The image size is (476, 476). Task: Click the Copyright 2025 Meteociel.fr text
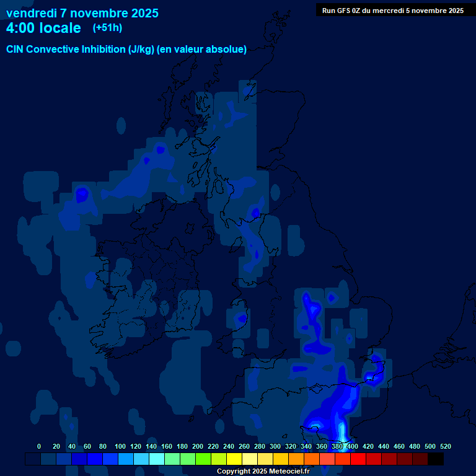(x=263, y=471)
